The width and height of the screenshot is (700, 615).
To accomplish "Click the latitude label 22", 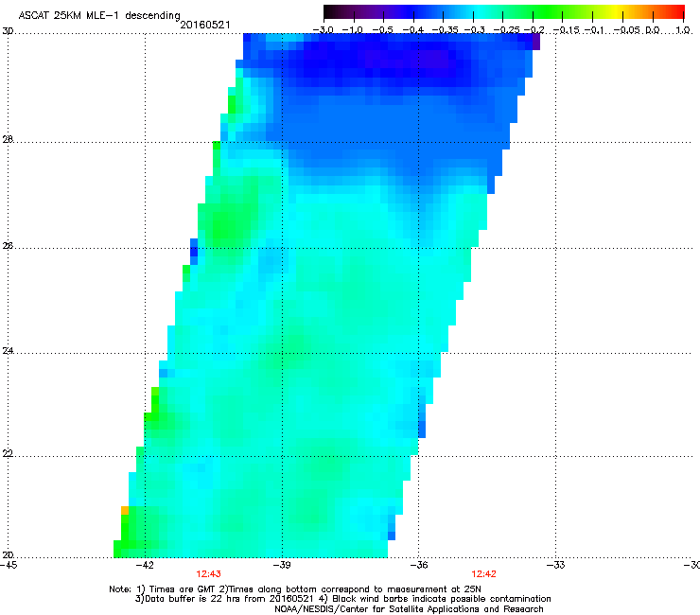I will click(8, 454).
